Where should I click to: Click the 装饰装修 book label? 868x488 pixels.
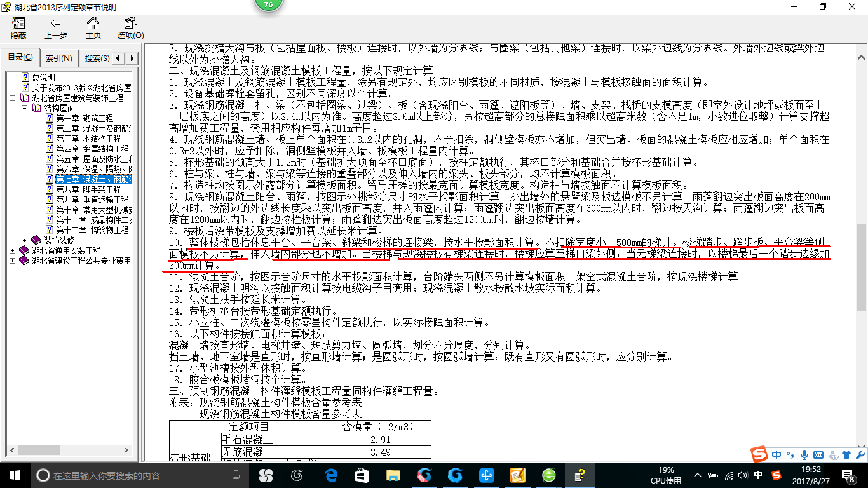[x=59, y=240]
